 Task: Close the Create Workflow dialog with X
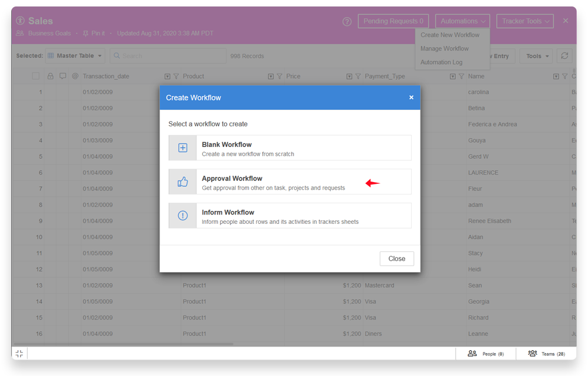(x=412, y=98)
